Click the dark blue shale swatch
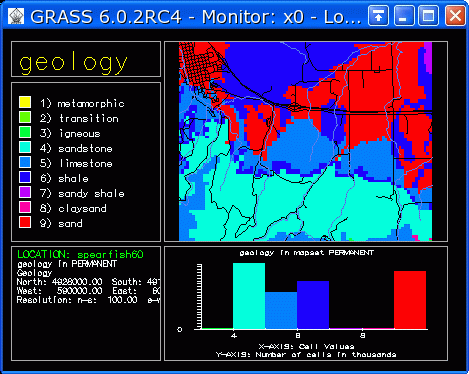Screen dimensions: 469x374 point(25,177)
